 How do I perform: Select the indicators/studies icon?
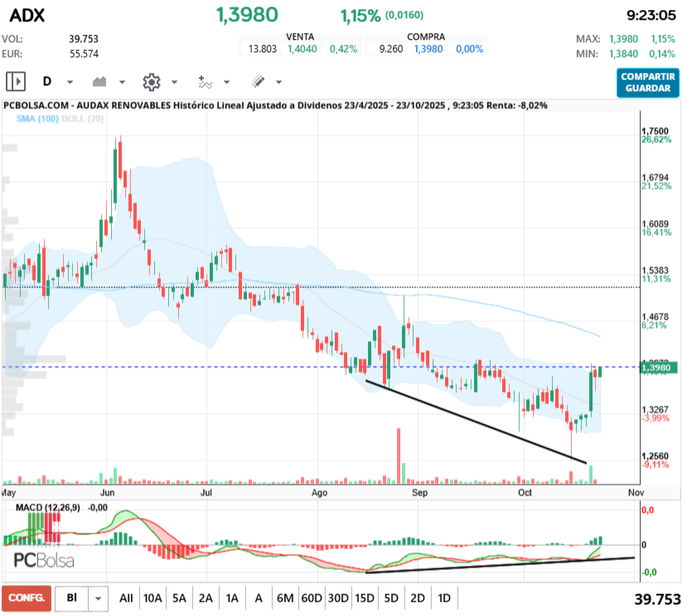(x=205, y=82)
